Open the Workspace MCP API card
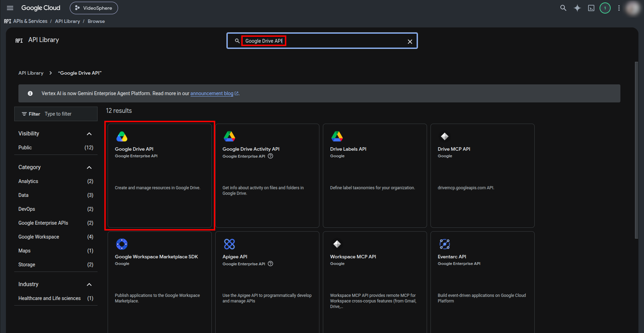This screenshot has height=333, width=644. coord(375,282)
